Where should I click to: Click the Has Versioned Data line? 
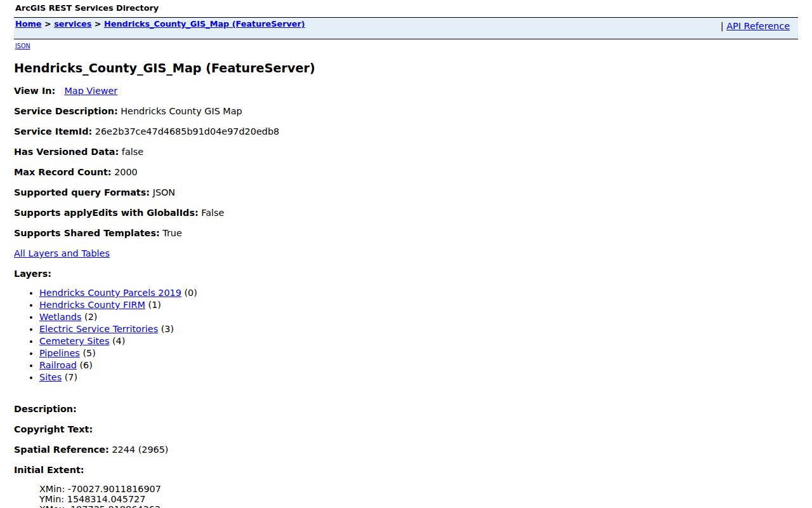79,152
